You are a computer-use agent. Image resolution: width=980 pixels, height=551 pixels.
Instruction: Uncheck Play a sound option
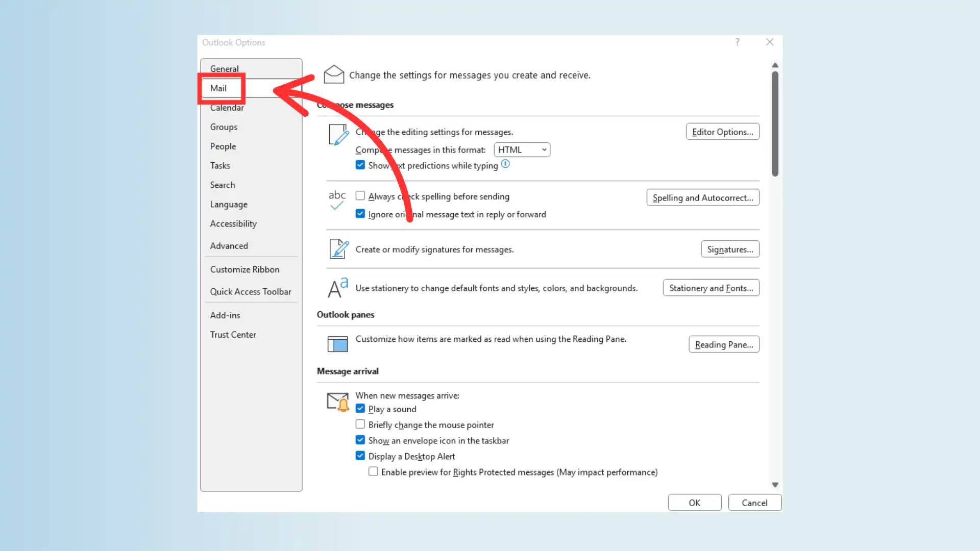[x=360, y=408]
